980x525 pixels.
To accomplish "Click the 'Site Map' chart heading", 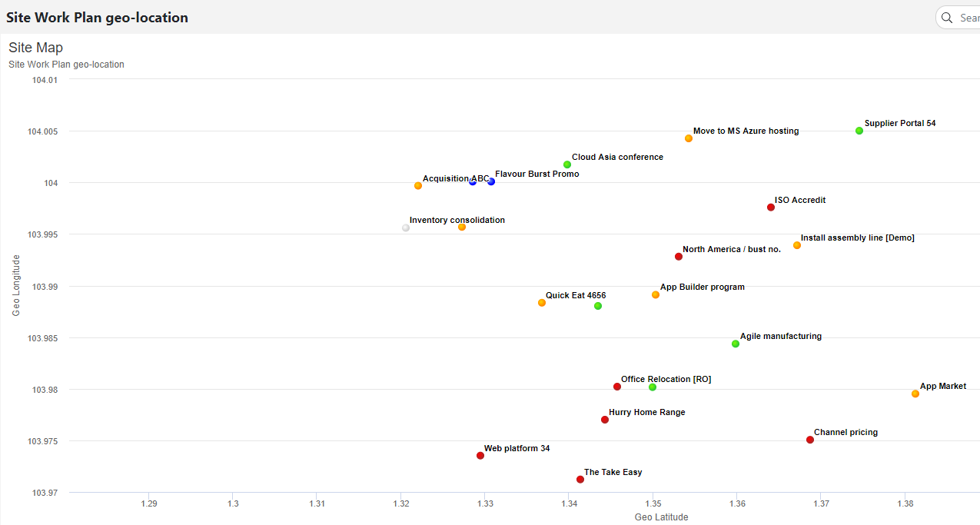I will (36, 48).
